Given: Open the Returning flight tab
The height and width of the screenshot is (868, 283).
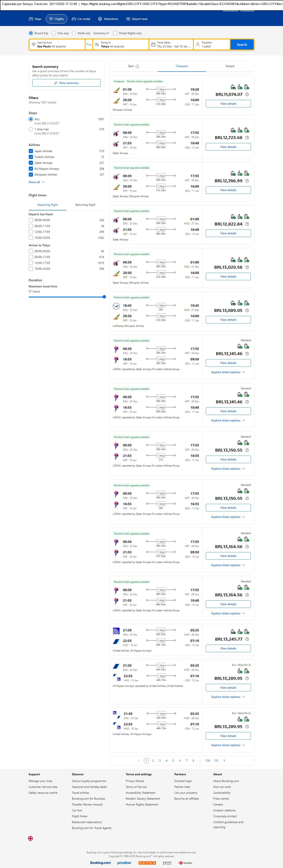Looking at the screenshot, I should pos(85,205).
